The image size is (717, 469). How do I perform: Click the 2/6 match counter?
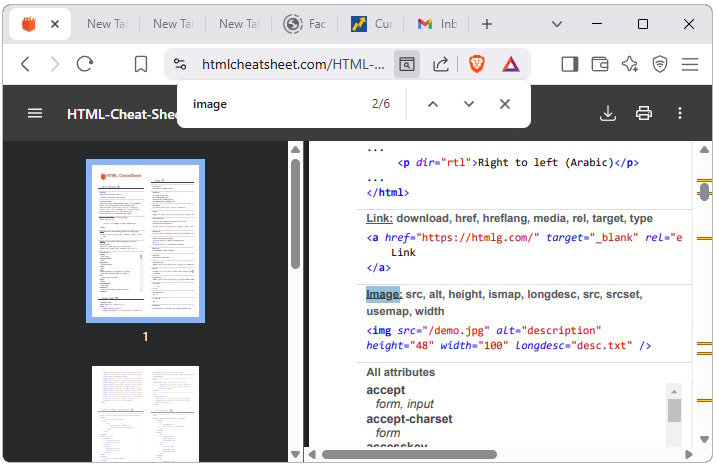(x=380, y=104)
